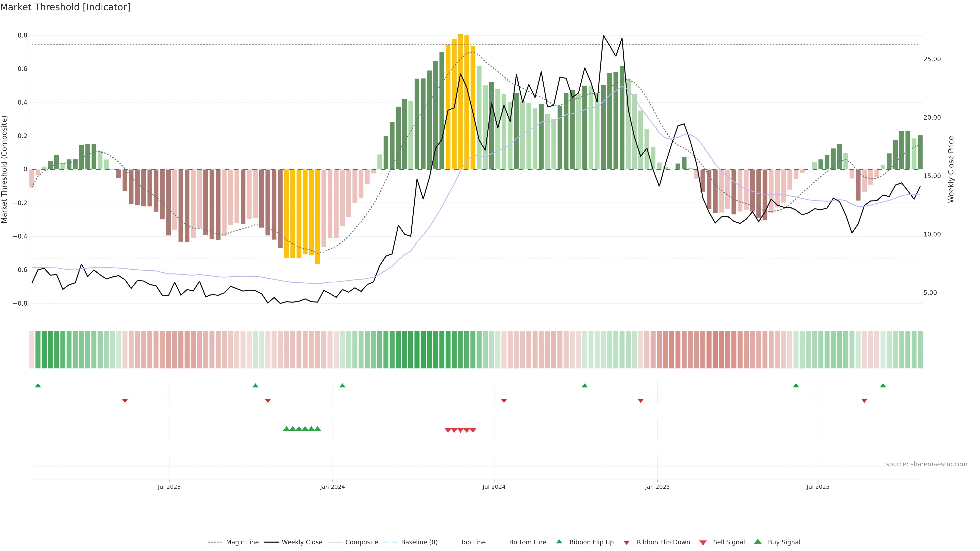Click the Jul 2025 x-axis label
The width and height of the screenshot is (980, 551).
coord(817,487)
